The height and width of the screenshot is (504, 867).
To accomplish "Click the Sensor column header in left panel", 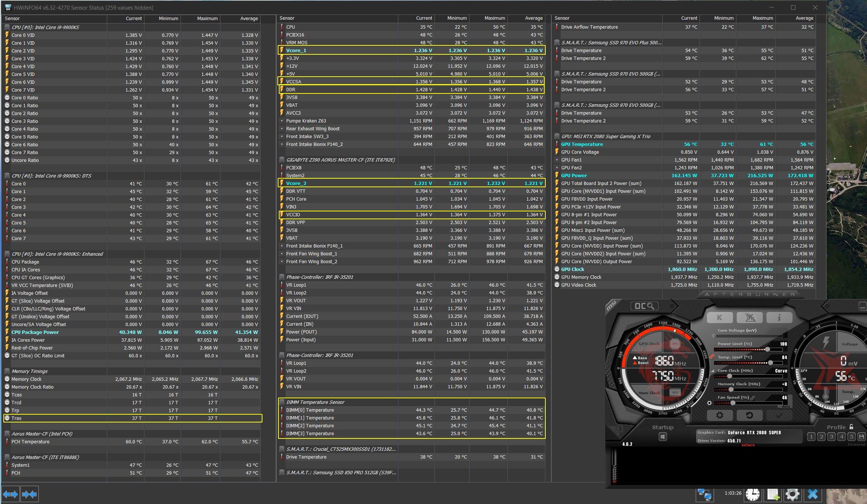I will point(54,19).
